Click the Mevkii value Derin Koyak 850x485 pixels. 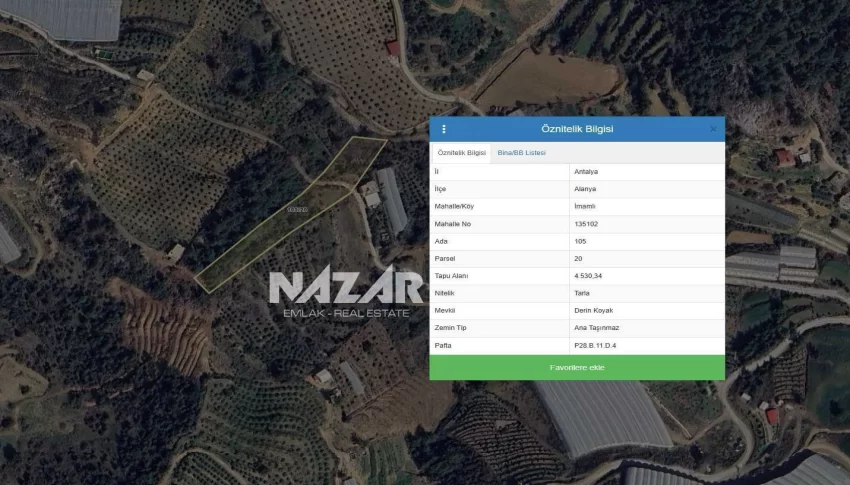592,310
